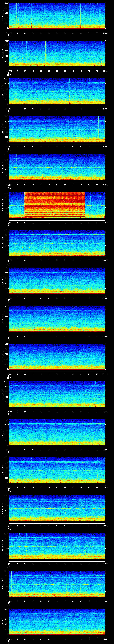Click the 1000 Hz label on top spectrogram

click(x=6, y=3)
